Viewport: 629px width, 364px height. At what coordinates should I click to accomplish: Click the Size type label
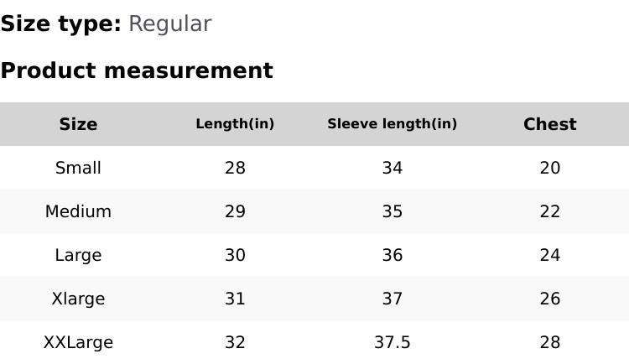pyautogui.click(x=60, y=24)
